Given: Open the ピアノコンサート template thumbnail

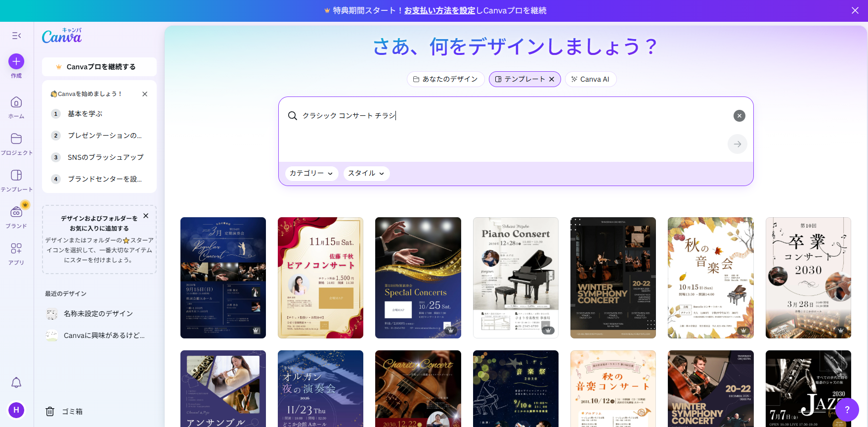Looking at the screenshot, I should coord(320,278).
